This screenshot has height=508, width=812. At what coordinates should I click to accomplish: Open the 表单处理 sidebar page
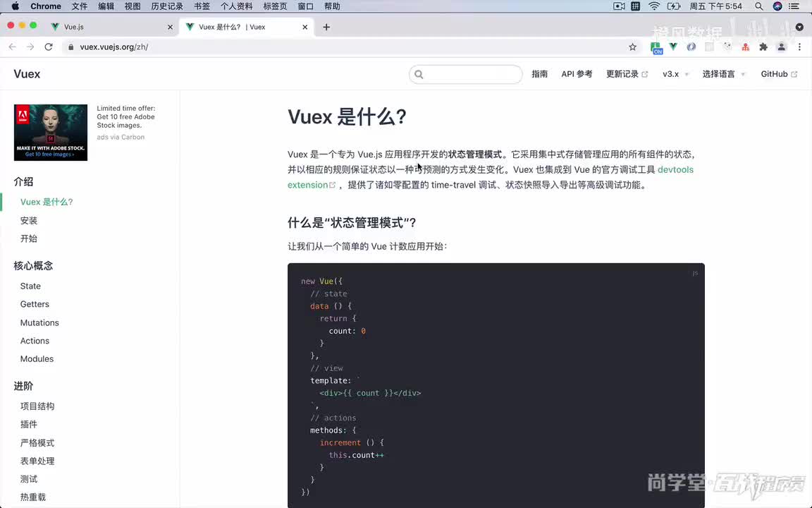pyautogui.click(x=37, y=461)
